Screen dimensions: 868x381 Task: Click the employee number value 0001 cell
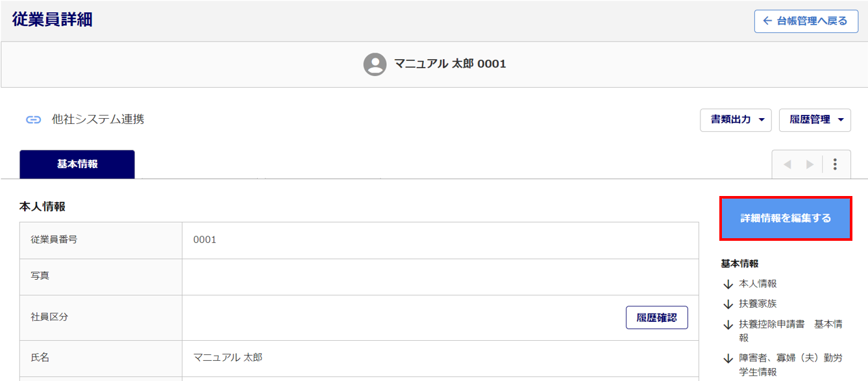pyautogui.click(x=440, y=240)
